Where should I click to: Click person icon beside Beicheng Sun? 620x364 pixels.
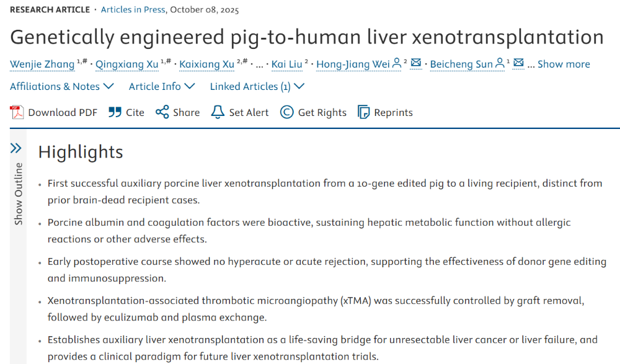(500, 64)
